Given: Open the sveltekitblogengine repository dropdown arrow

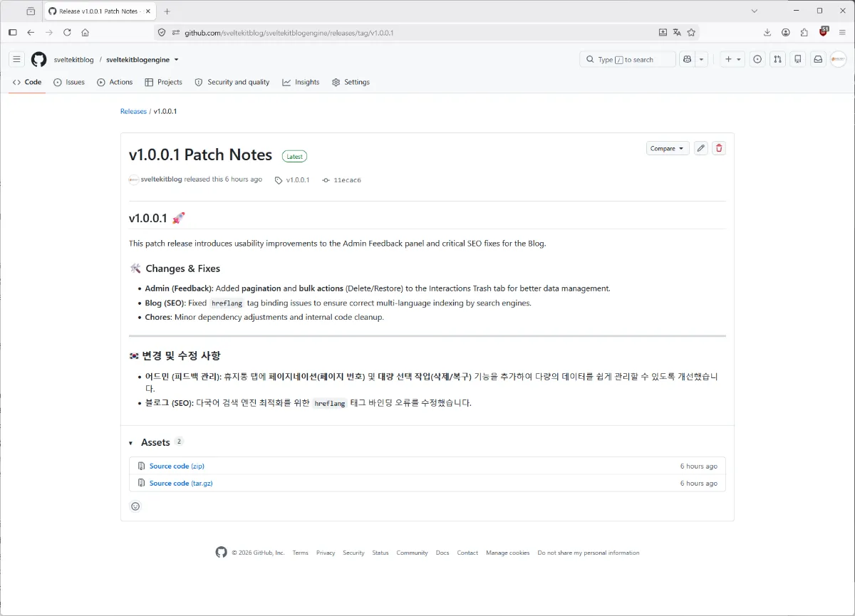Looking at the screenshot, I should pyautogui.click(x=177, y=60).
